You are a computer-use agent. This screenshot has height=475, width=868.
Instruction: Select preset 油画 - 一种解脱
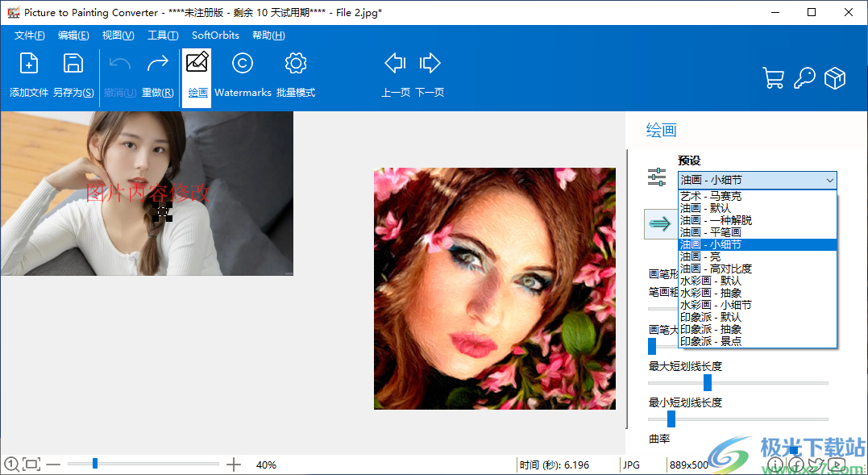(x=758, y=220)
